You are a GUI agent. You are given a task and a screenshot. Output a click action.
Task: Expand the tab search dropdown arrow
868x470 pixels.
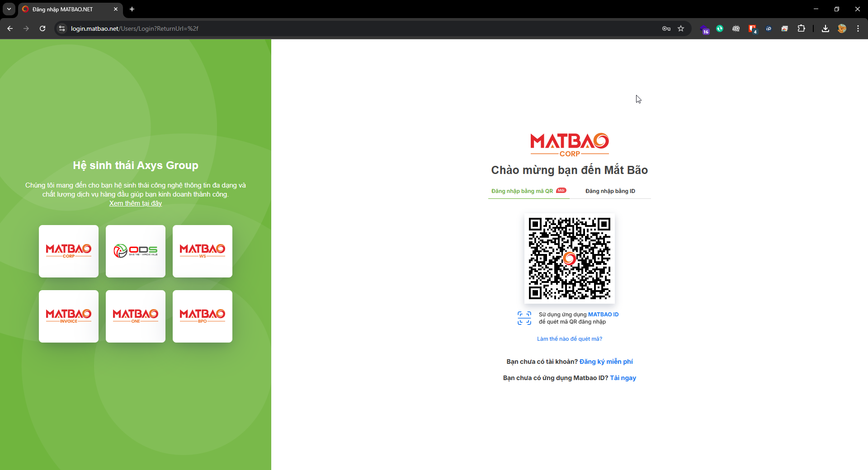9,9
